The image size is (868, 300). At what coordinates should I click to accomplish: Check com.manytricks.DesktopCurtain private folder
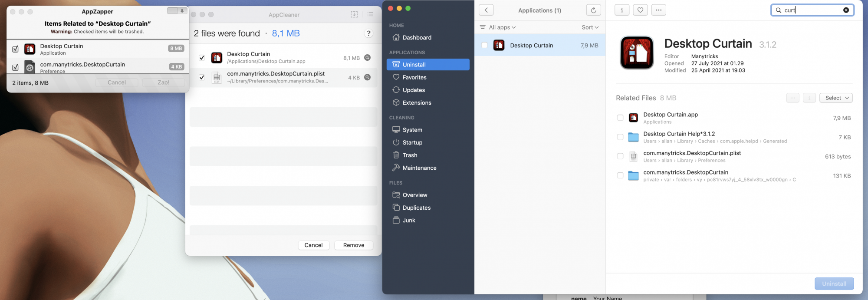620,175
